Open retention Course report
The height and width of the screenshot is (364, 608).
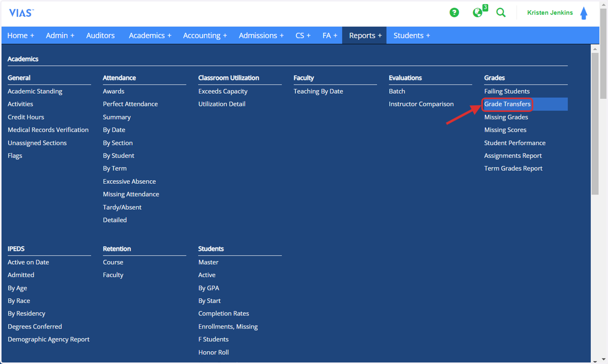pos(113,262)
